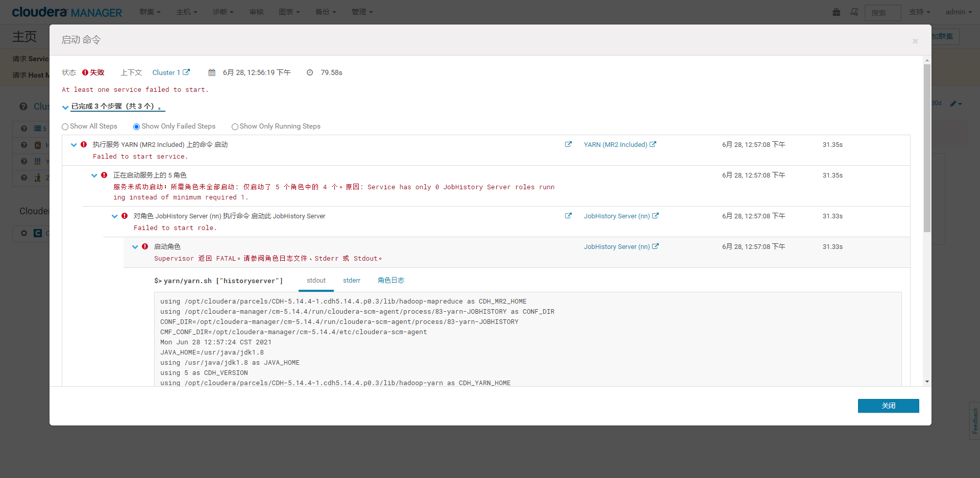
Task: Click error icon on YARN start step
Action: (x=84, y=144)
